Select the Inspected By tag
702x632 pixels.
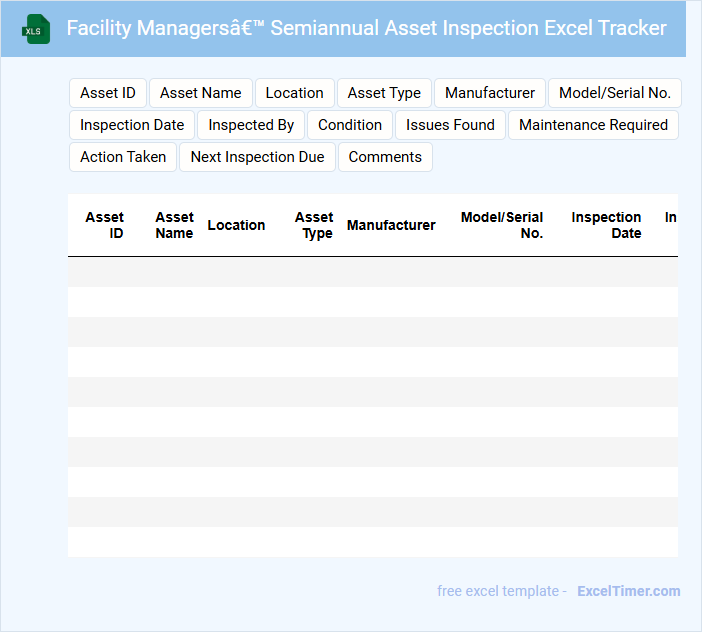251,125
